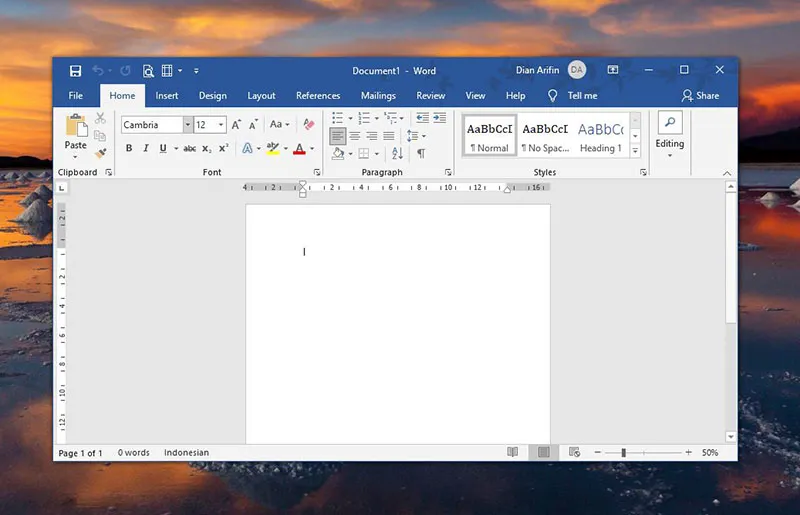Click the Show/Hide paragraph marks icon
Viewport: 800px width, 515px height.
pos(421,153)
